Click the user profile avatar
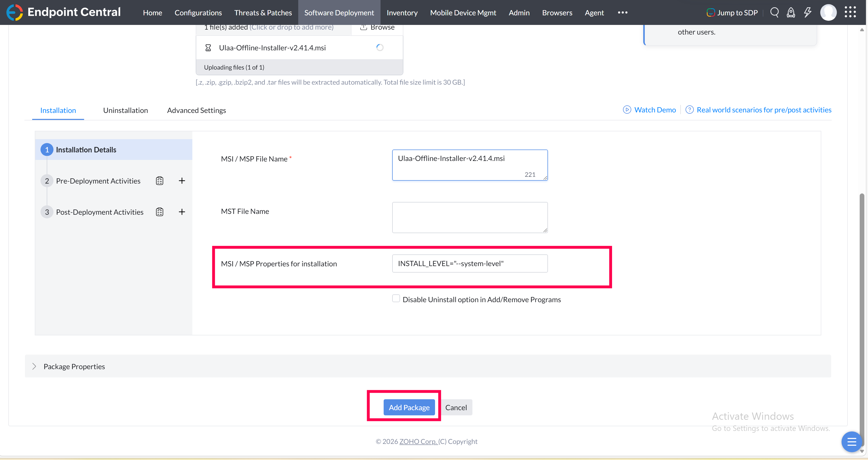This screenshot has height=460, width=868. coord(828,12)
